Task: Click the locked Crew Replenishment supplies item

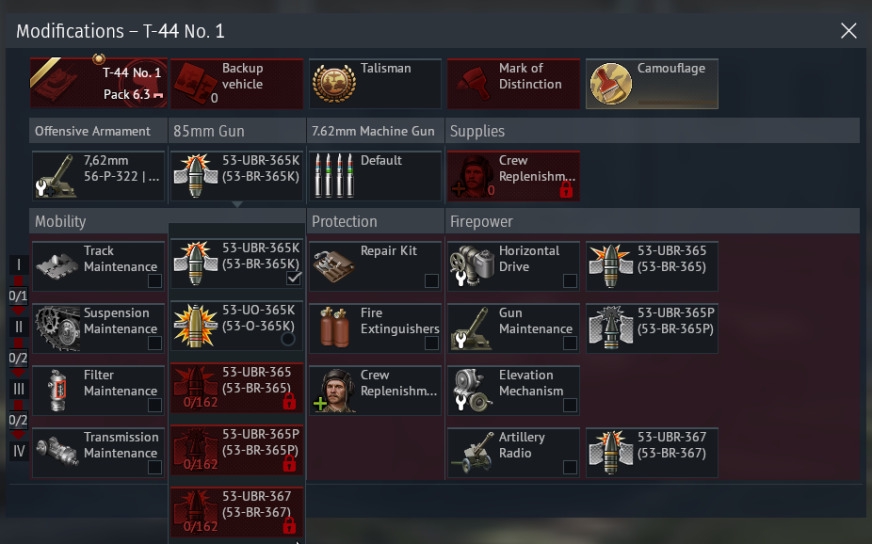Action: pyautogui.click(x=513, y=176)
